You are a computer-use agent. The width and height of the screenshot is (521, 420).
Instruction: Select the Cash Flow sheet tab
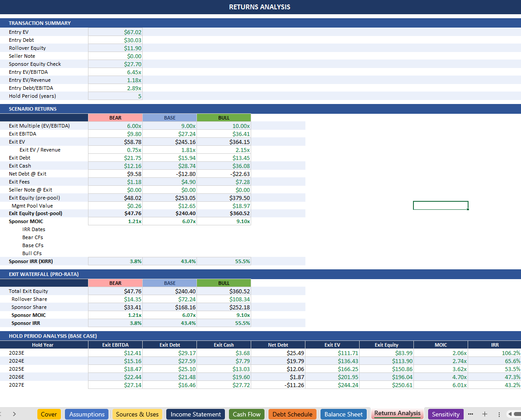click(x=247, y=414)
